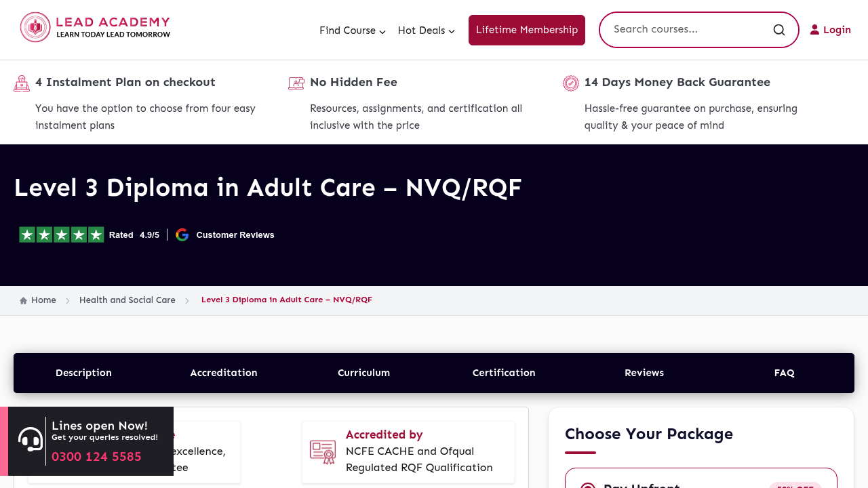Click the Trustpilot green stars rating
The image size is (868, 488).
click(x=62, y=235)
